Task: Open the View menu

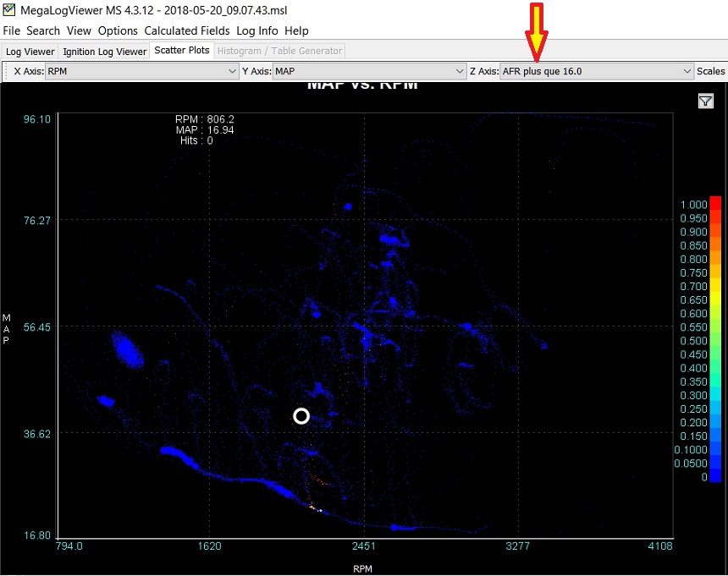Action: (79, 30)
